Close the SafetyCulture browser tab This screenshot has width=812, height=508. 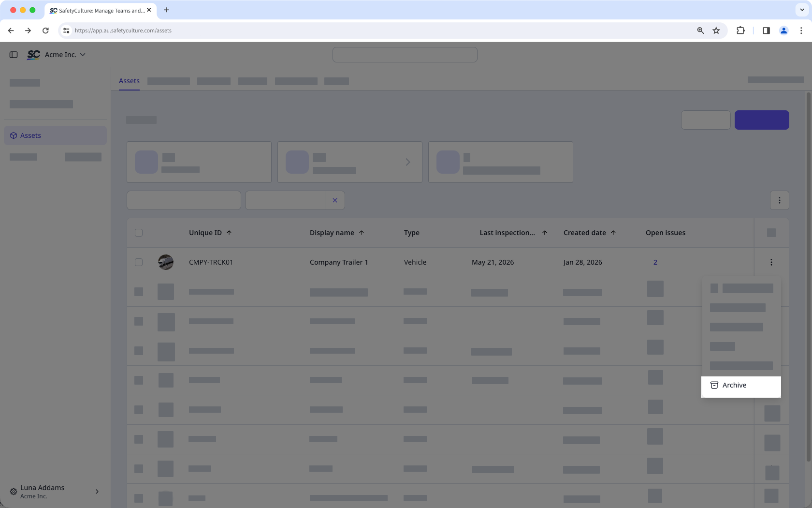[x=149, y=10]
